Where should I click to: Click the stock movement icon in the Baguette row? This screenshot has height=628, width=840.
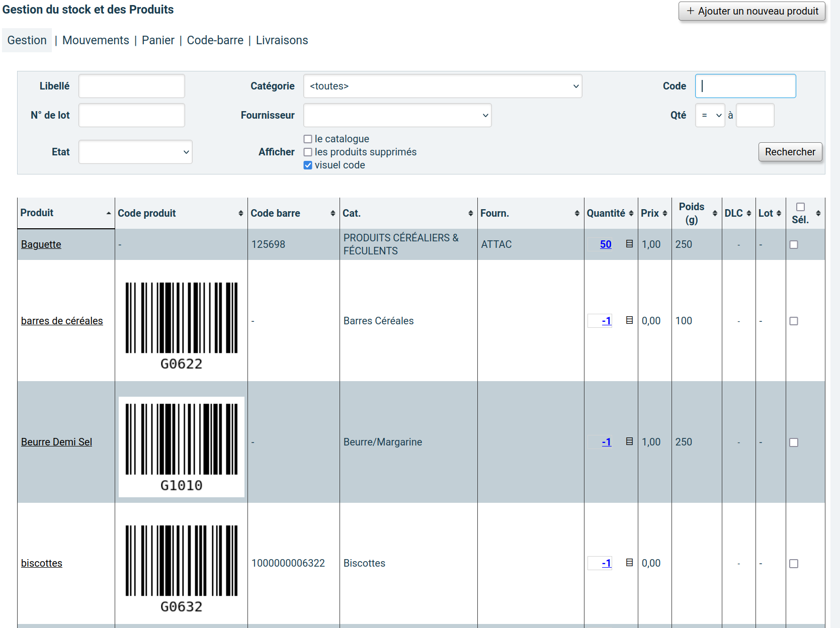[629, 244]
